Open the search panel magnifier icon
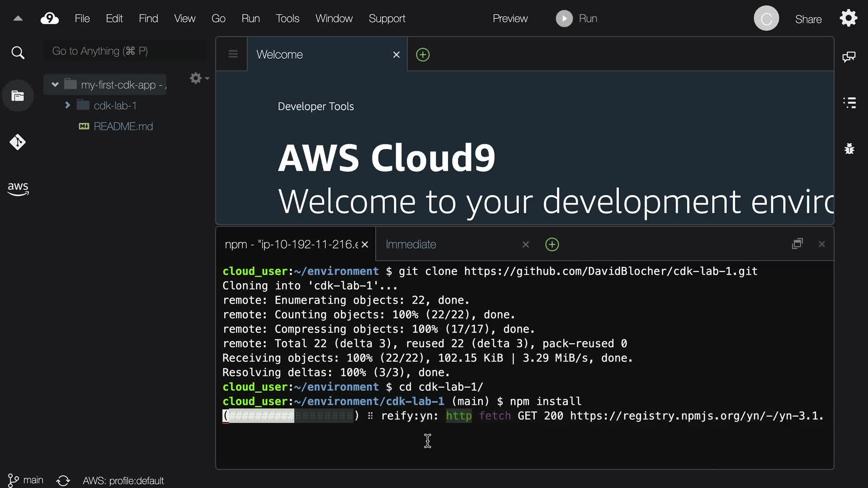This screenshot has width=868, height=488. click(18, 53)
